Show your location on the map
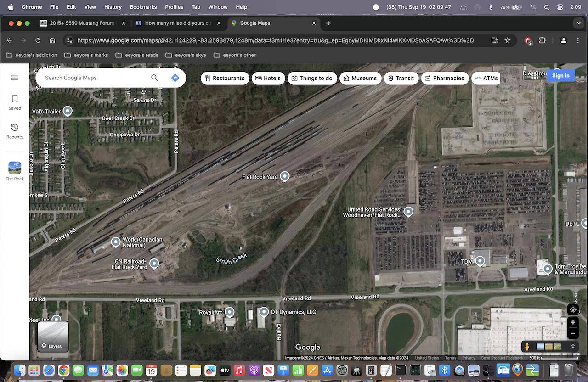 click(573, 310)
